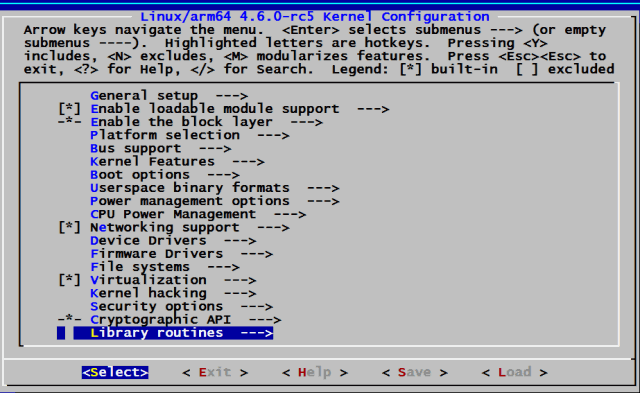
Task: Open Help via the Help button
Action: tap(315, 373)
